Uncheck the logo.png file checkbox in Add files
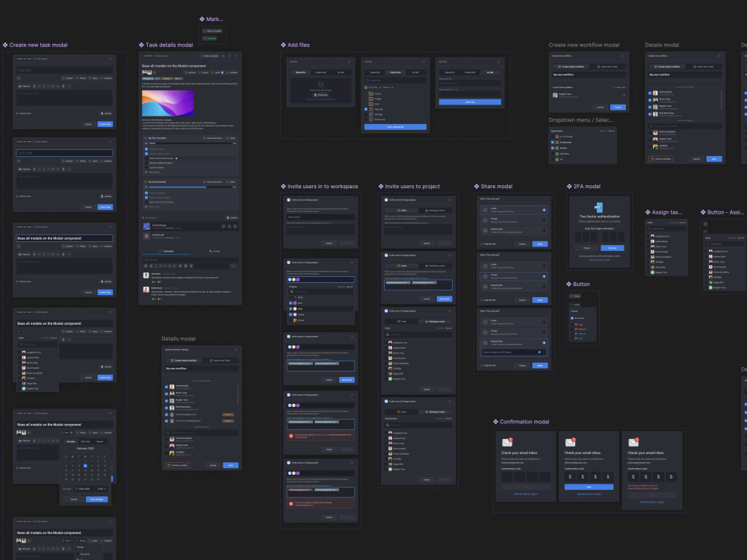 point(366,109)
